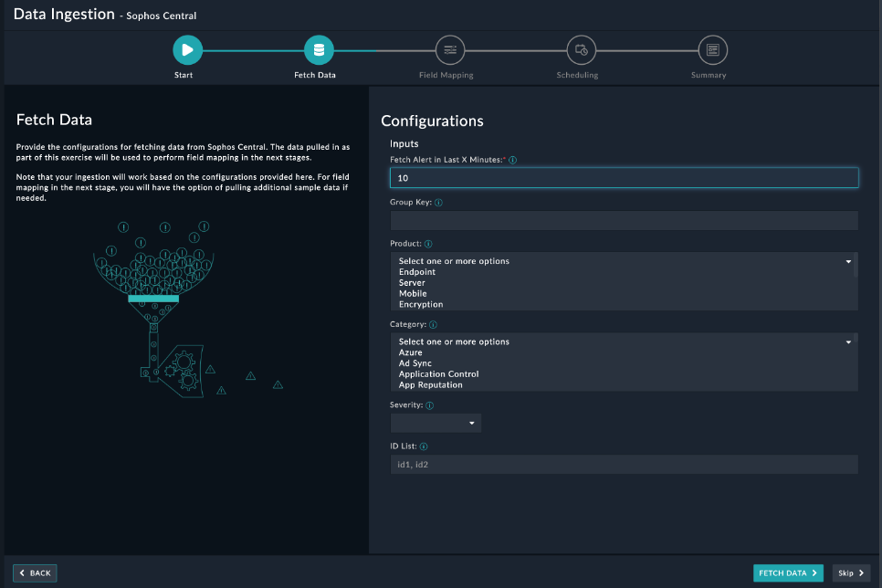The width and height of the screenshot is (882, 588).
Task: Click the Group Key input field
Action: [x=624, y=220]
